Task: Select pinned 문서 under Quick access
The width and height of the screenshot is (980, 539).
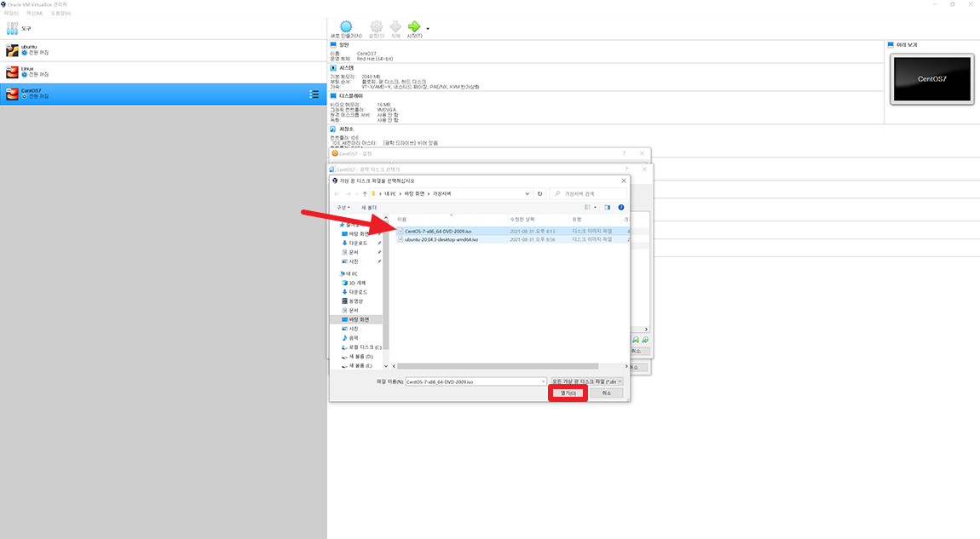Action: [353, 252]
